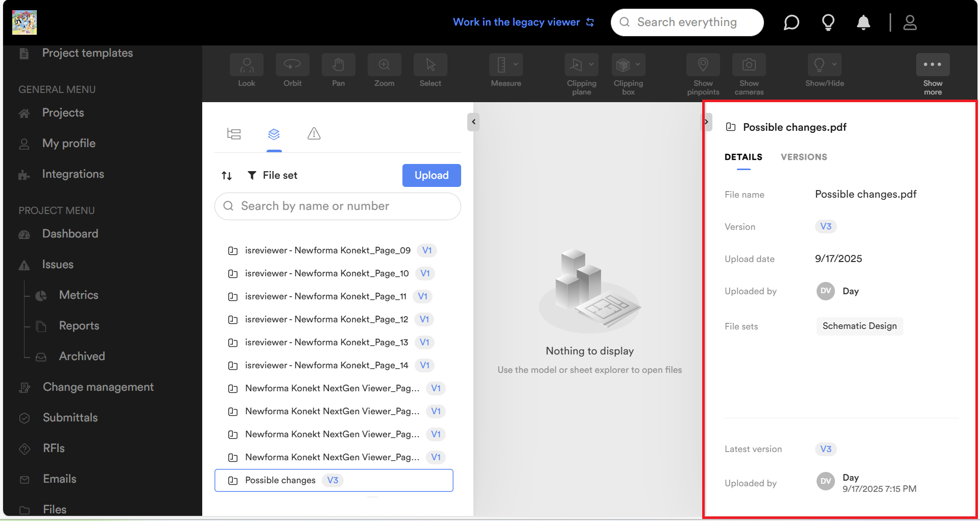This screenshot has height=521, width=980.
Task: Switch to the model tree explorer tab
Action: 234,134
